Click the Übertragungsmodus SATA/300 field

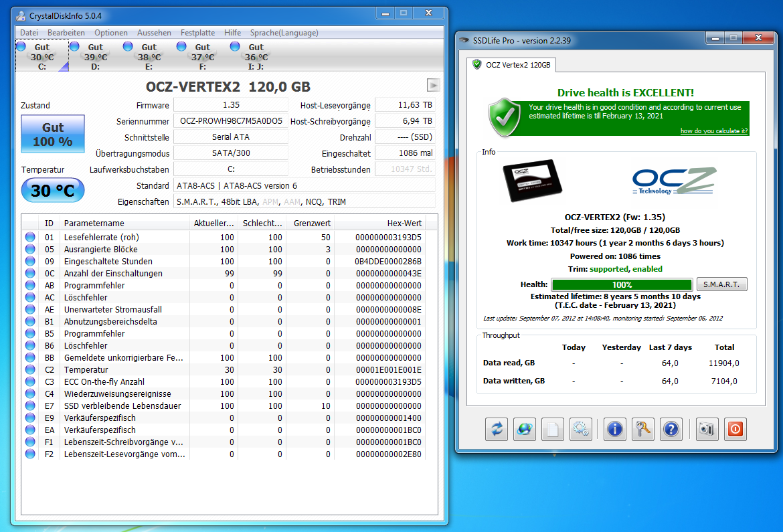(x=231, y=153)
